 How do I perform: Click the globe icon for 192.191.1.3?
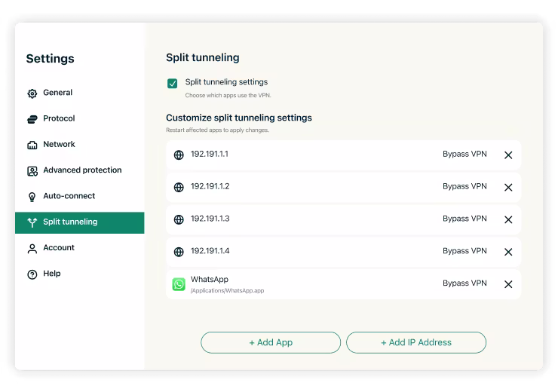[179, 220]
